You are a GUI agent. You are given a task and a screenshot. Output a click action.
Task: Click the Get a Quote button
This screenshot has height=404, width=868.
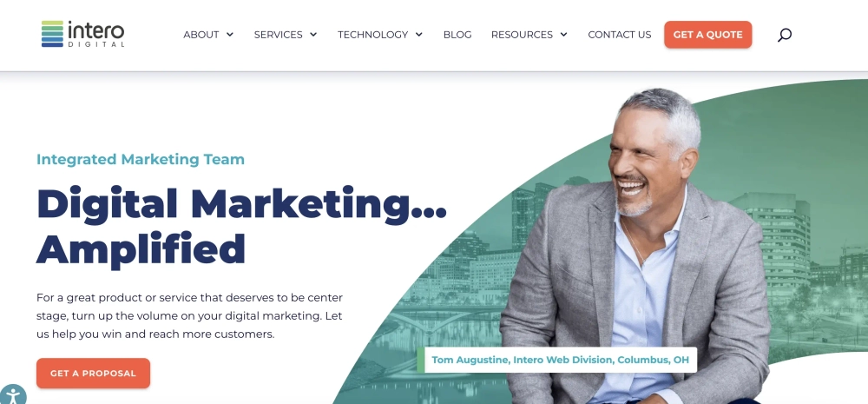pyautogui.click(x=708, y=35)
